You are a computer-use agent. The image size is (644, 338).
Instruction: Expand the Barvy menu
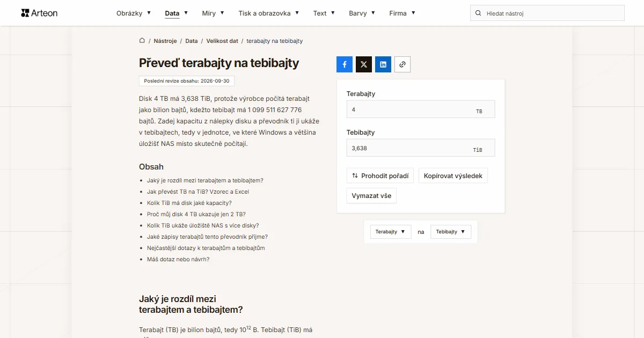(x=362, y=13)
